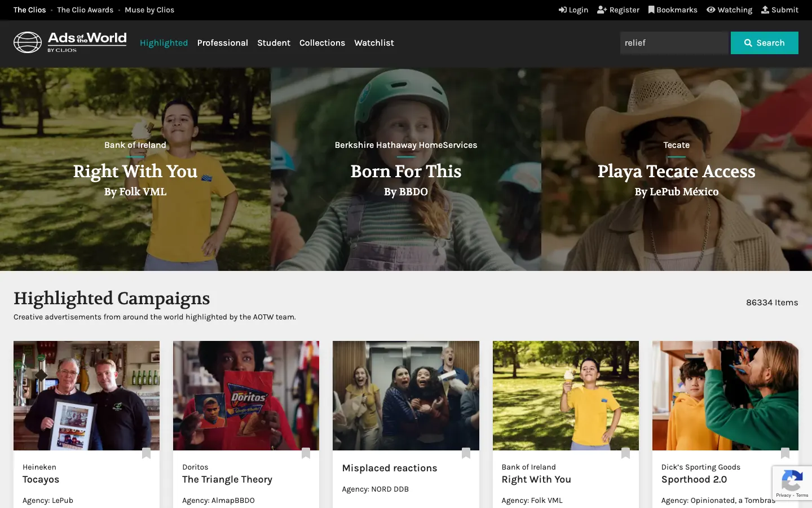Open the Muse by Clios link
Screen dimensions: 812x508
tap(149, 10)
